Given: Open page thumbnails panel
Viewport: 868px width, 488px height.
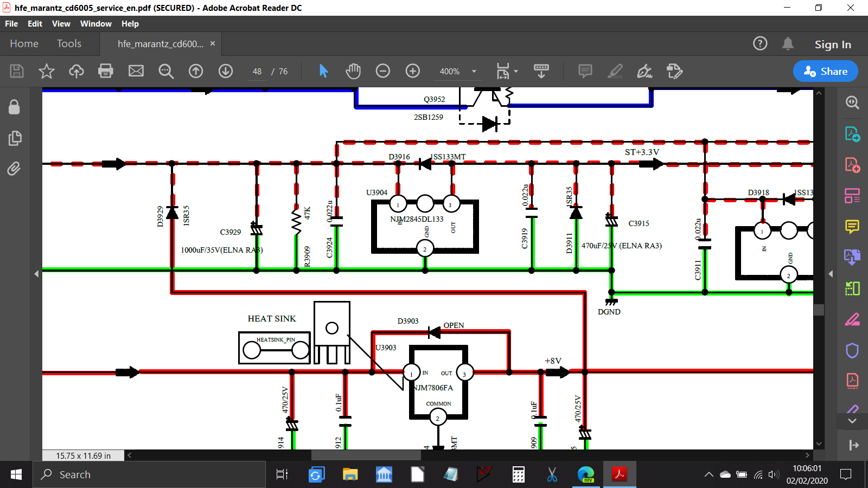Looking at the screenshot, I should pyautogui.click(x=15, y=138).
